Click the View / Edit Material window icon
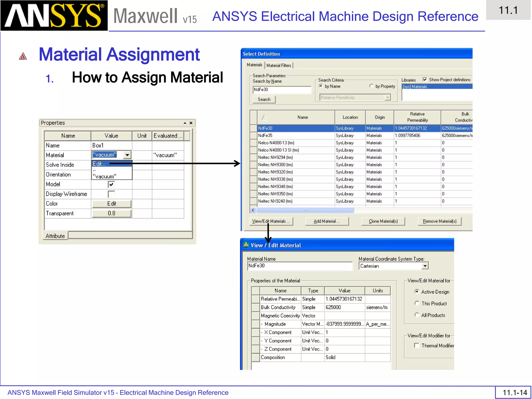 point(246,245)
